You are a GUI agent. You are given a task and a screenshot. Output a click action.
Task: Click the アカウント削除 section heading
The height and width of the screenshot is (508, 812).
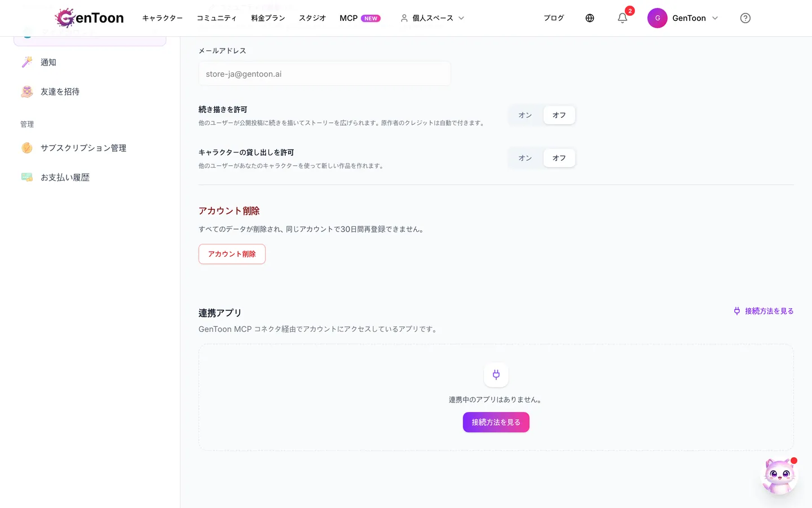229,211
